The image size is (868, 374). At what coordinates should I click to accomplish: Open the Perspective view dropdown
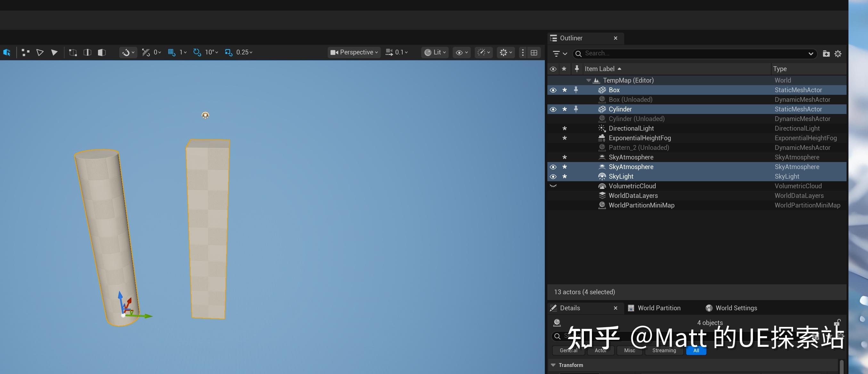tap(354, 52)
